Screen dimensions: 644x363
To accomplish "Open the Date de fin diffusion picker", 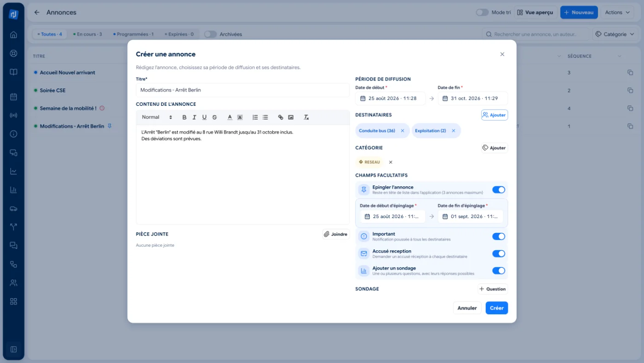I will pos(473,98).
